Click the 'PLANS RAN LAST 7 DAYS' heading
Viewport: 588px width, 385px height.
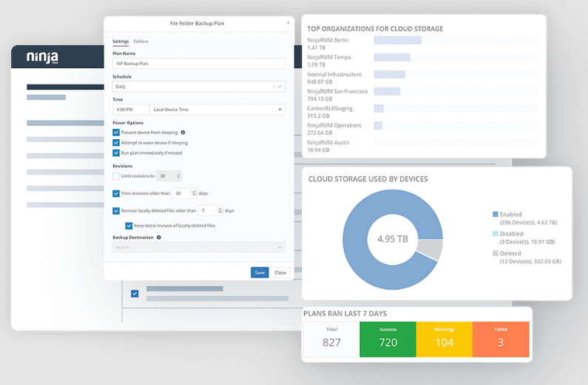point(345,313)
